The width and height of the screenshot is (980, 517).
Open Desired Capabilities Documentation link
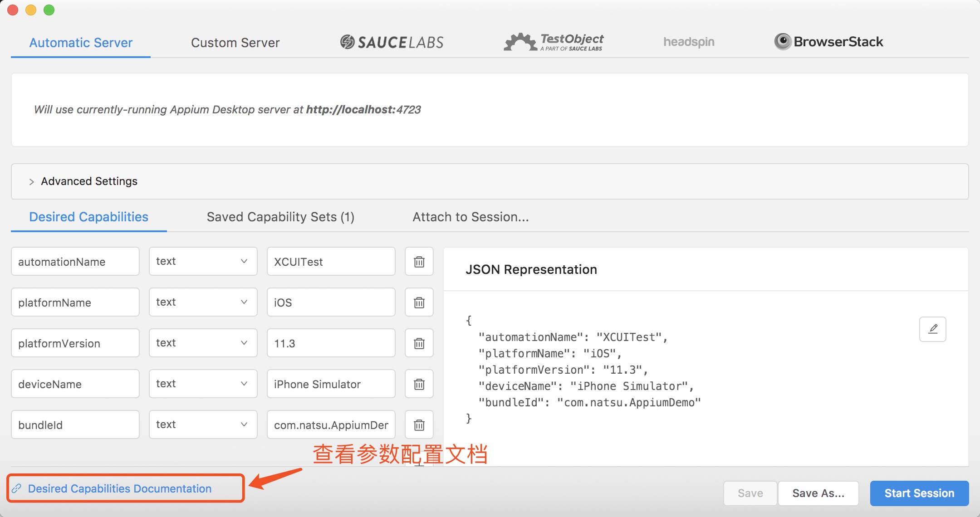[119, 488]
